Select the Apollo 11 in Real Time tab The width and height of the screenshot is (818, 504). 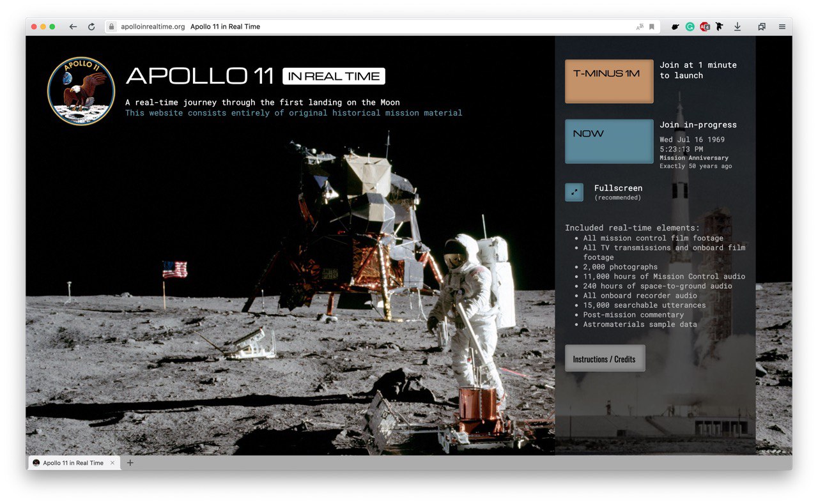[73, 463]
